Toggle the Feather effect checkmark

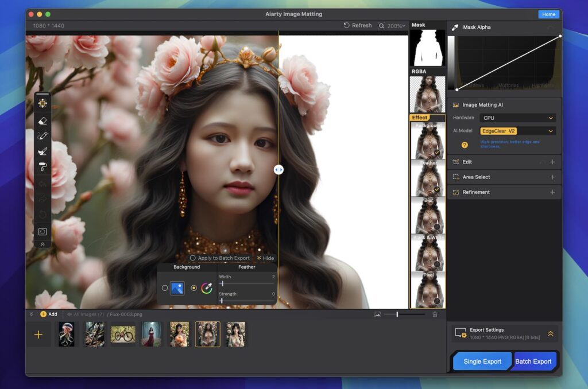pyautogui.click(x=437, y=190)
